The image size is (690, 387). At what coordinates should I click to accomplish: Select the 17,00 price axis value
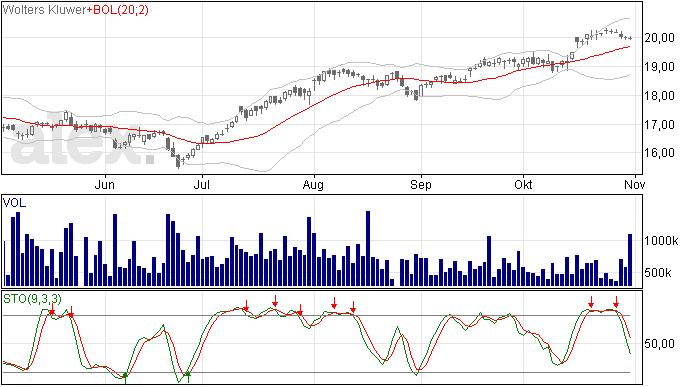[x=660, y=125]
